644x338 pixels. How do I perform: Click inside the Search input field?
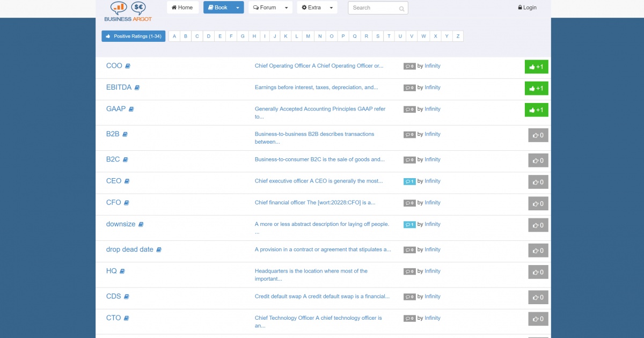pyautogui.click(x=372, y=8)
